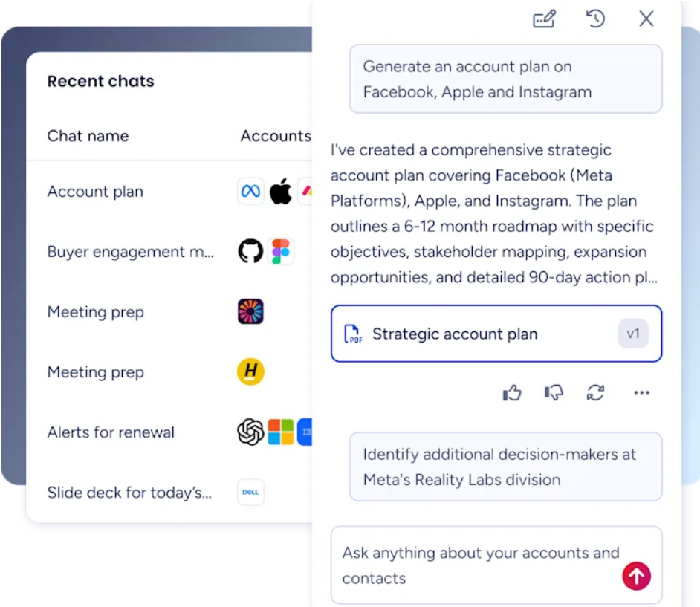Click the GitHub account logo
This screenshot has height=607, width=700.
[x=250, y=251]
